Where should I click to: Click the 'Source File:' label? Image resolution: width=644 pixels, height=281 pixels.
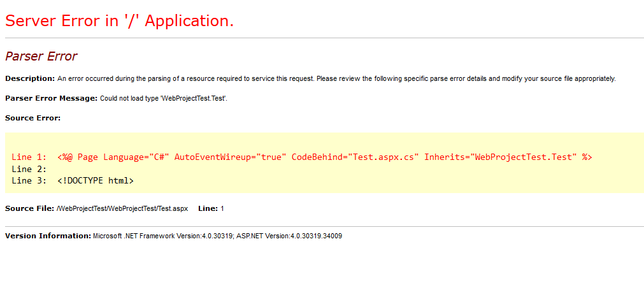tap(29, 208)
